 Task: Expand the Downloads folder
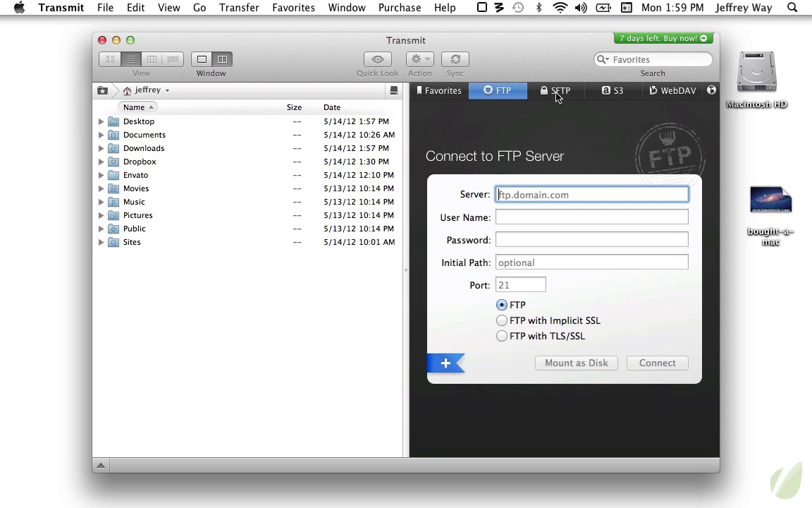pos(101,148)
